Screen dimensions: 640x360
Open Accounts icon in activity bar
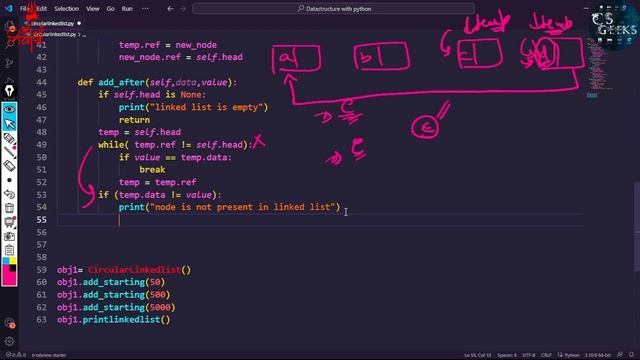pos(9,323)
